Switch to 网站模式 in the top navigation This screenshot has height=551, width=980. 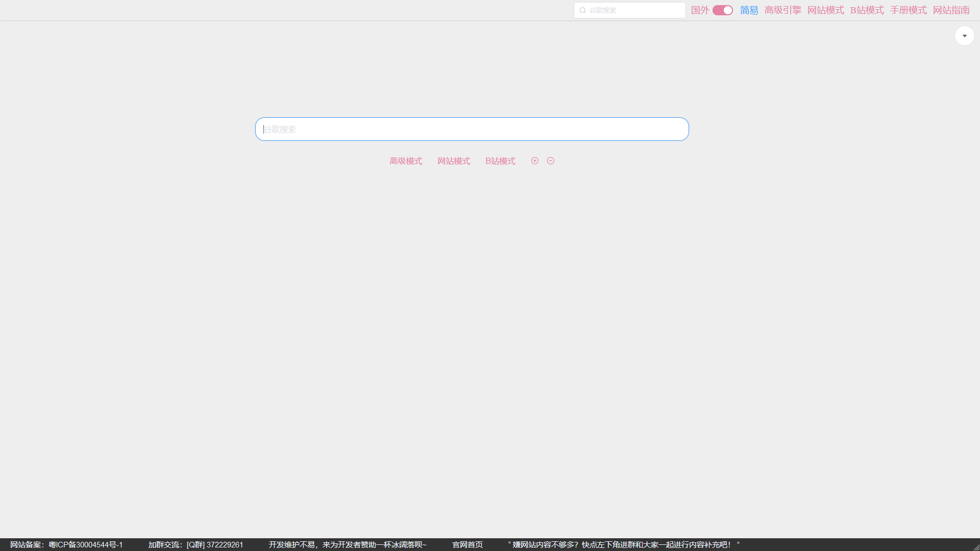(825, 10)
